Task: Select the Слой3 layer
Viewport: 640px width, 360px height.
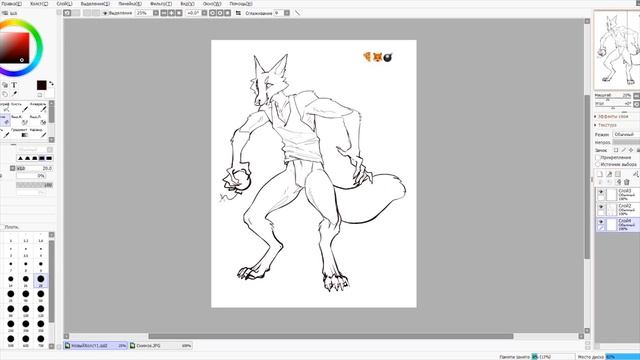Action: pos(618,194)
